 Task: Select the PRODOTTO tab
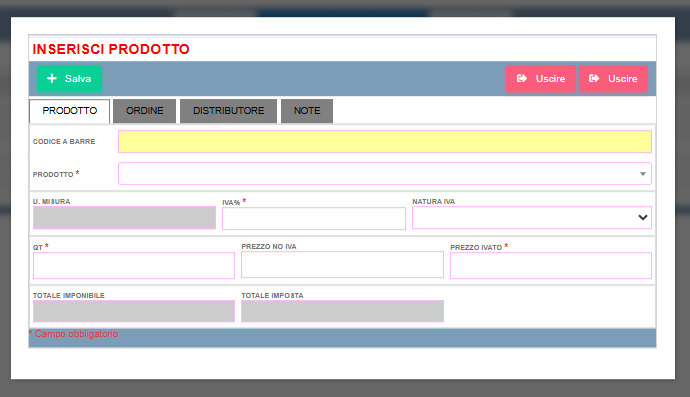click(70, 111)
